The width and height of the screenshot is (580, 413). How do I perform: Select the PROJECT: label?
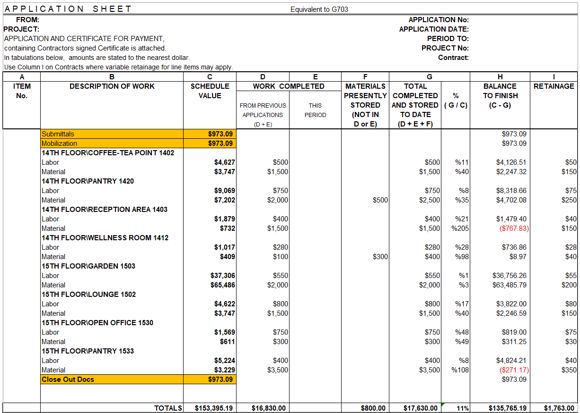21,29
